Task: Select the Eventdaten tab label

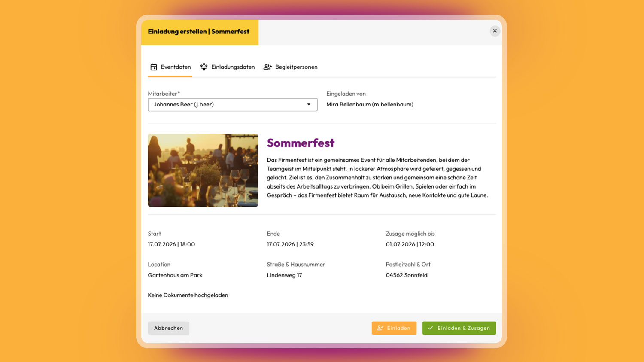Action: (176, 67)
